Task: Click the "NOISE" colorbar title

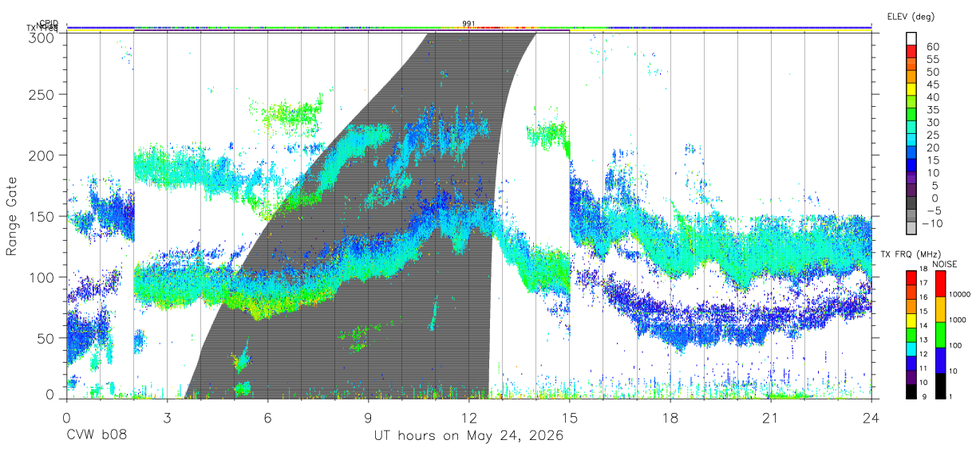Action: pos(945,264)
